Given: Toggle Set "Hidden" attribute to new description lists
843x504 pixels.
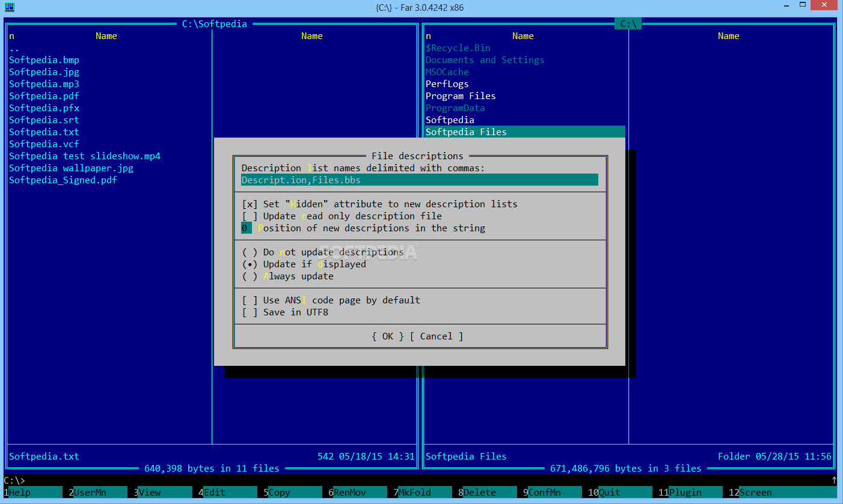Looking at the screenshot, I should (x=379, y=204).
